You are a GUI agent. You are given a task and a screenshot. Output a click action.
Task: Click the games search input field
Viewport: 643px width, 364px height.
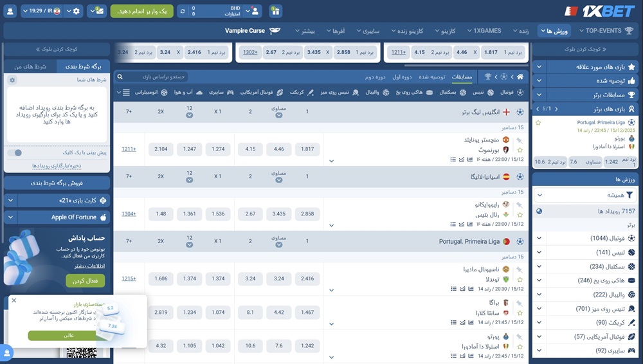pyautogui.click(x=156, y=77)
